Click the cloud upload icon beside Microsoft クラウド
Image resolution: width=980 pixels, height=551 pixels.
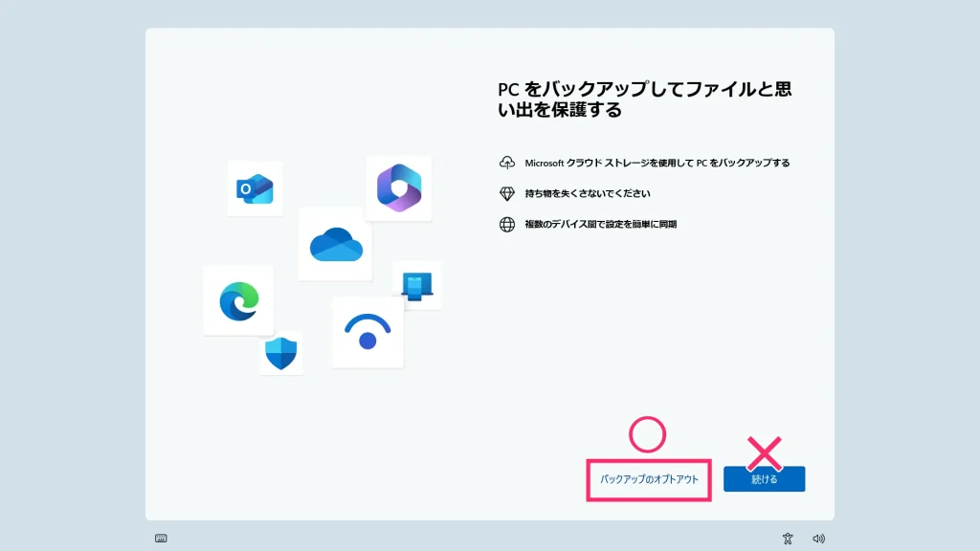(x=507, y=163)
